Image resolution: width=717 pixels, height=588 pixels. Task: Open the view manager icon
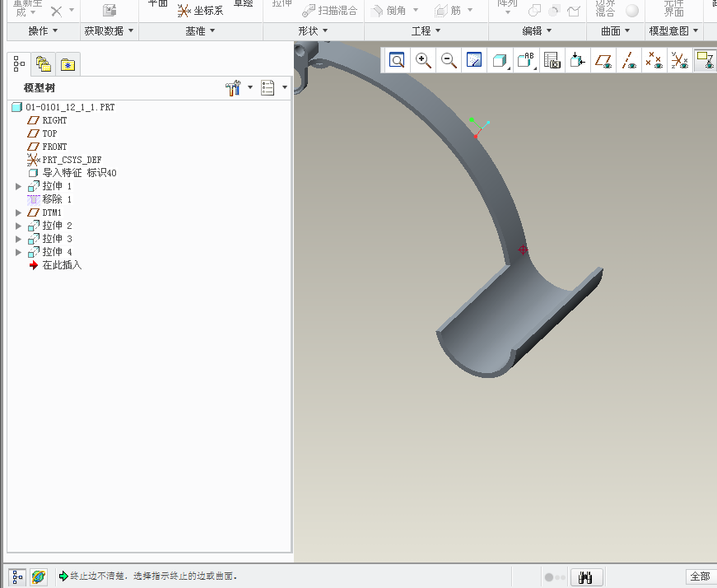(552, 60)
